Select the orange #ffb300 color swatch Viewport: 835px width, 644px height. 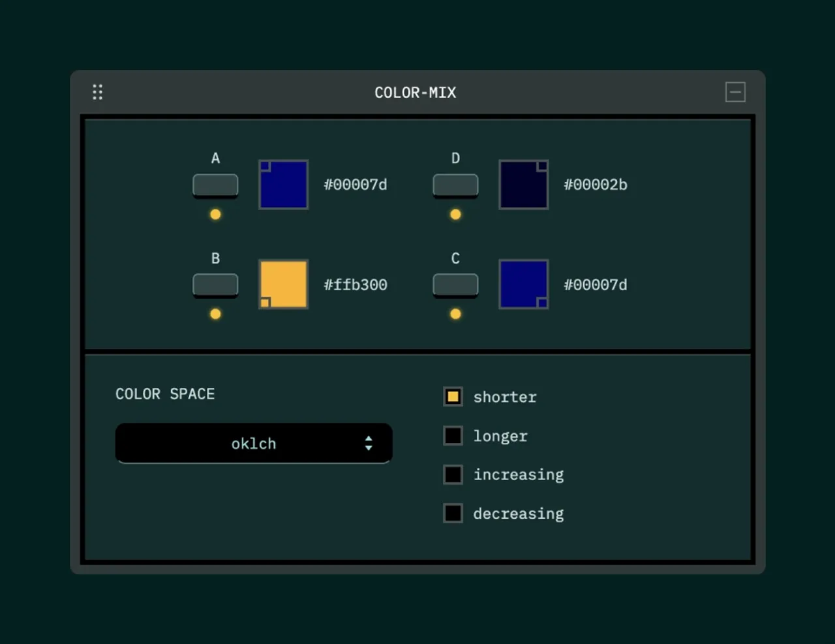pos(283,285)
